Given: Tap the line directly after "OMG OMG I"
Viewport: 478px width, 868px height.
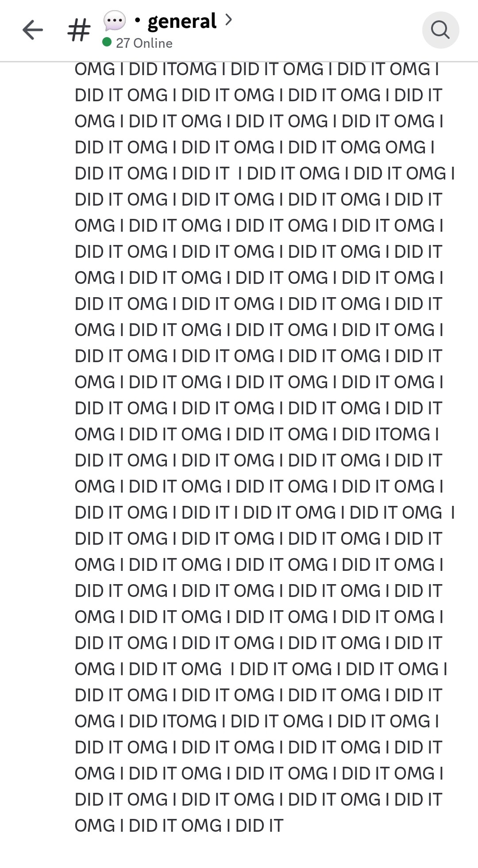Looking at the screenshot, I should point(265,173).
